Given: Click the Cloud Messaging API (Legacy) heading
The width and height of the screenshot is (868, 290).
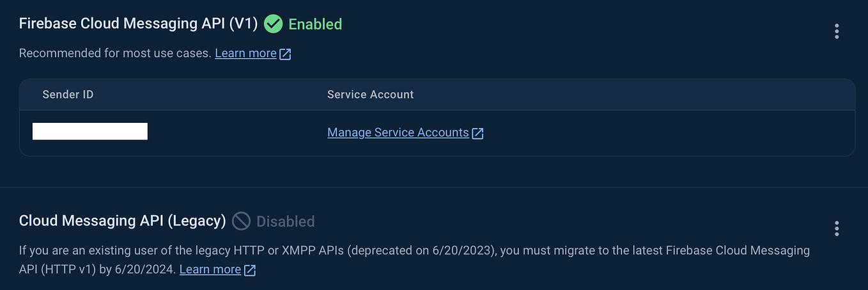Looking at the screenshot, I should [x=123, y=221].
